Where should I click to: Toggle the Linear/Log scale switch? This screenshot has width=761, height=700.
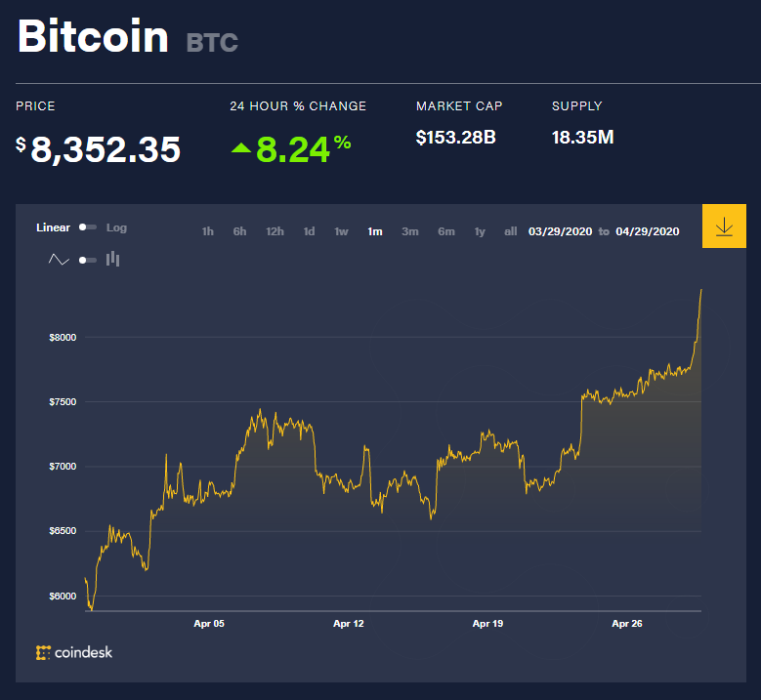88,227
